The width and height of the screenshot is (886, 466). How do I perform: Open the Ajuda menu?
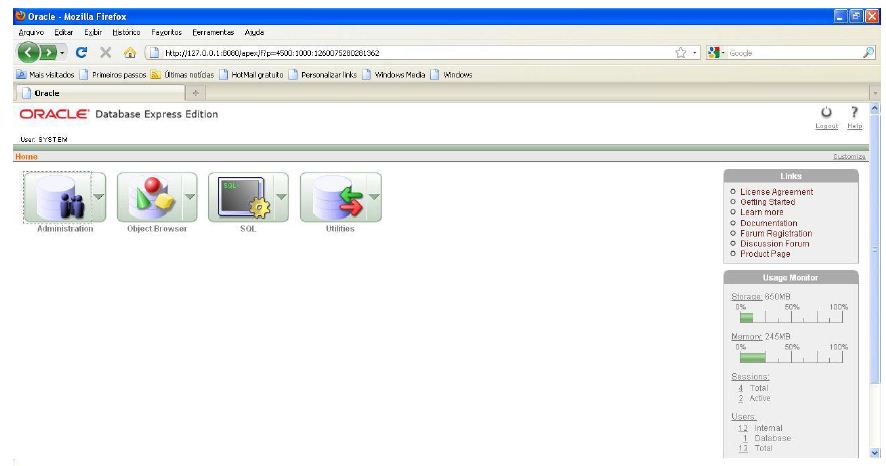(x=254, y=33)
